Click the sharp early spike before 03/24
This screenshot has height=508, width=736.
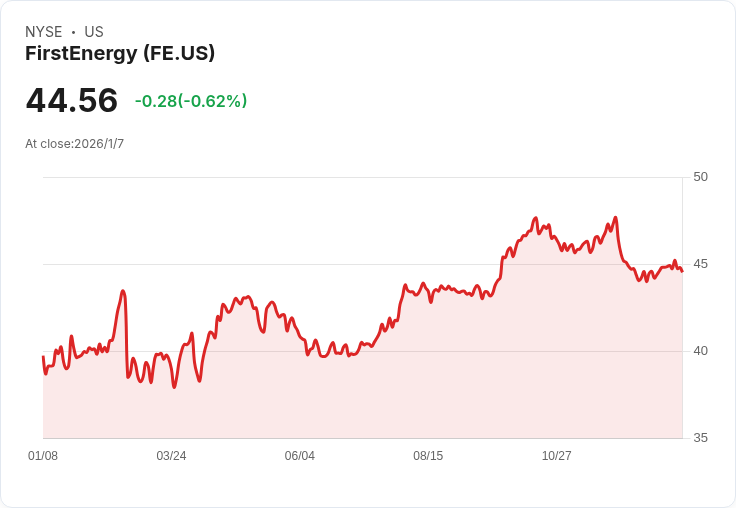[x=123, y=291]
